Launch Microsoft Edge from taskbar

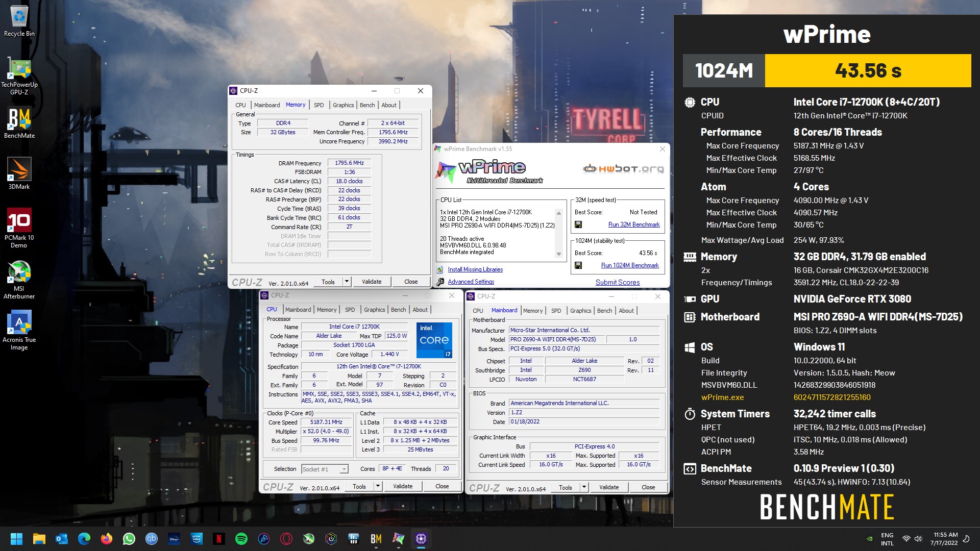pyautogui.click(x=84, y=539)
